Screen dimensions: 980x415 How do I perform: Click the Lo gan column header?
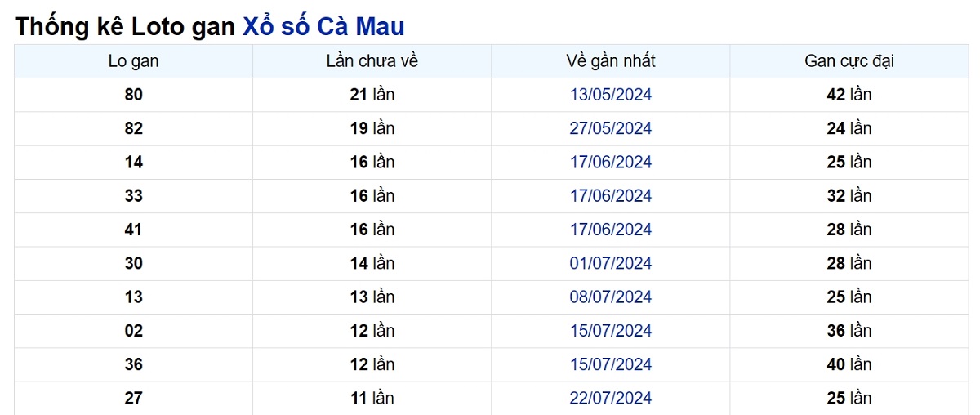[x=134, y=61]
